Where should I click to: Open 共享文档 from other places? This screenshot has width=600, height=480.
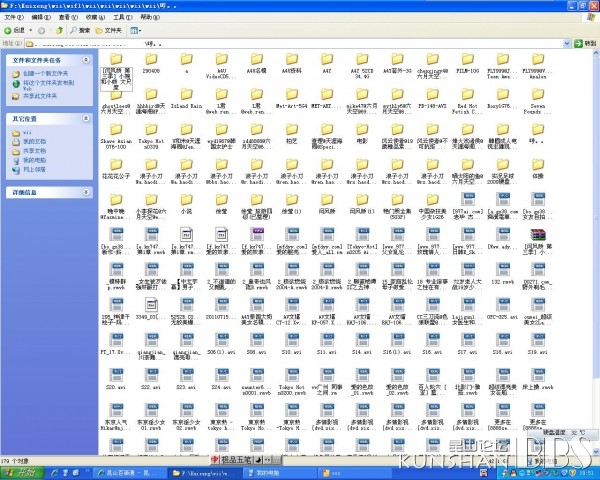(x=34, y=151)
